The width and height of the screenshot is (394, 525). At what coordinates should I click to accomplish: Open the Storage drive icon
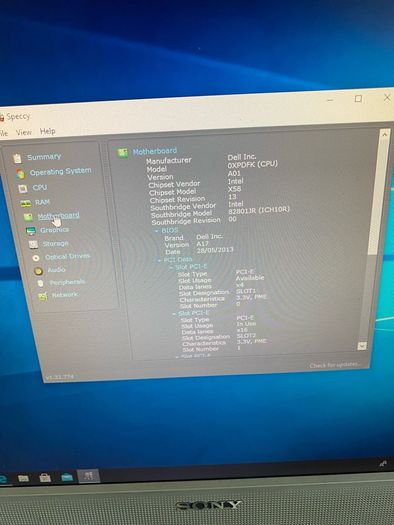coord(33,244)
